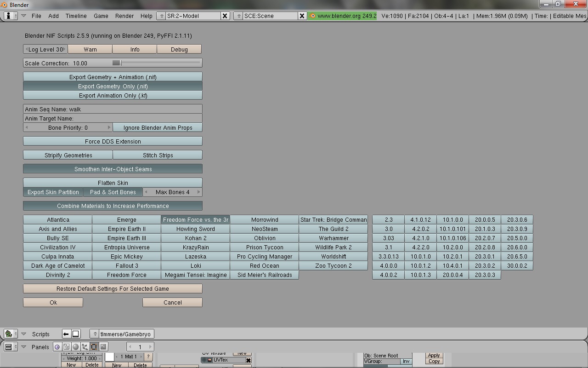Screen dimensions: 588x368
Task: Open tImmerse/Gamebryo script selector dropdown
Action: point(94,334)
